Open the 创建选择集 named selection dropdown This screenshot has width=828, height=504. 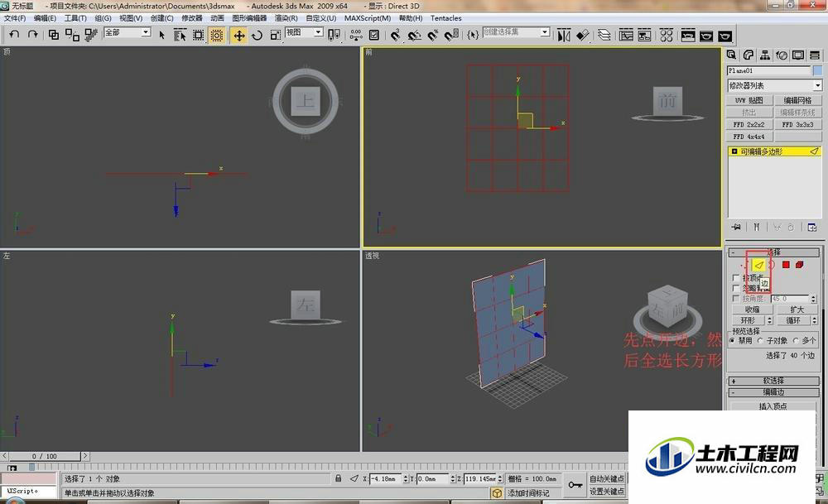516,32
